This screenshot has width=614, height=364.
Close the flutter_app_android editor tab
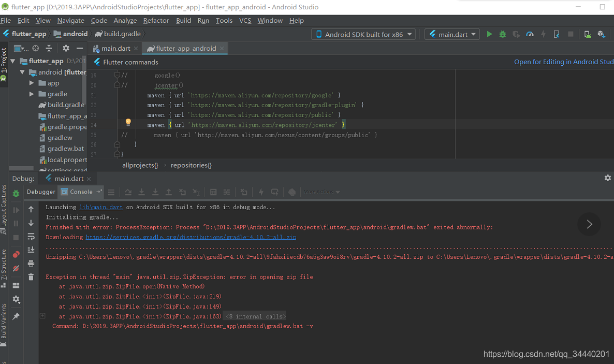222,48
